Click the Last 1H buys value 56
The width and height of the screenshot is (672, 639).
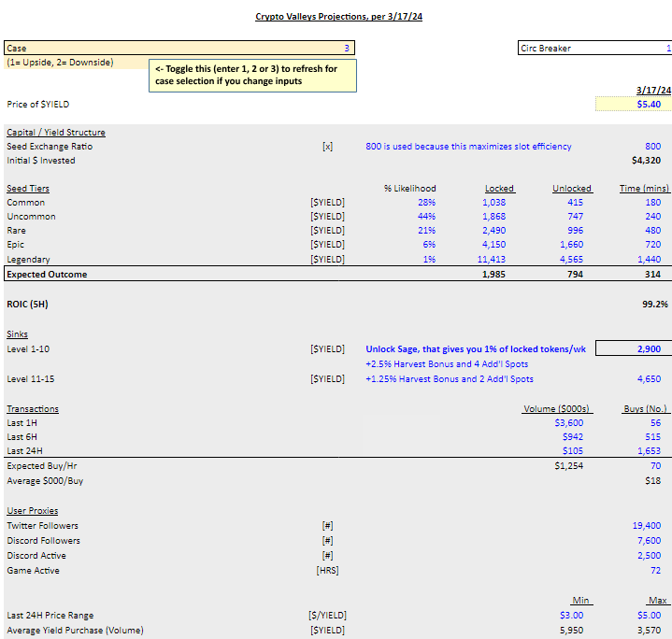click(x=655, y=422)
